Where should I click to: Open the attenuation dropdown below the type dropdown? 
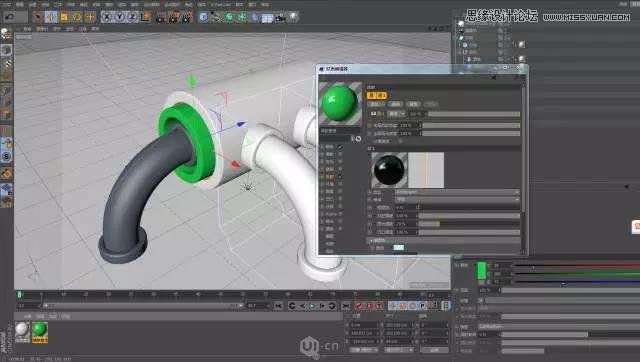457,200
